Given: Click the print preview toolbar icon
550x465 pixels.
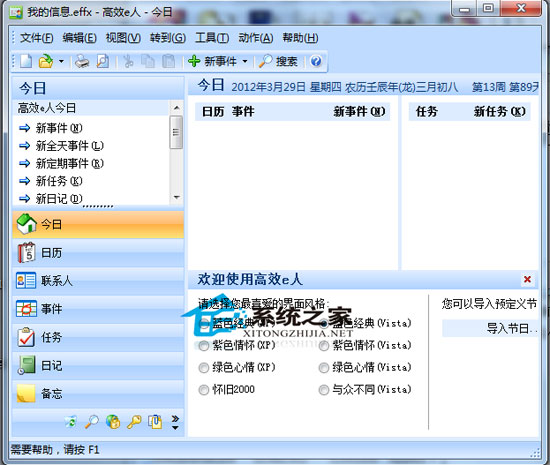Looking at the screenshot, I should pos(102,61).
